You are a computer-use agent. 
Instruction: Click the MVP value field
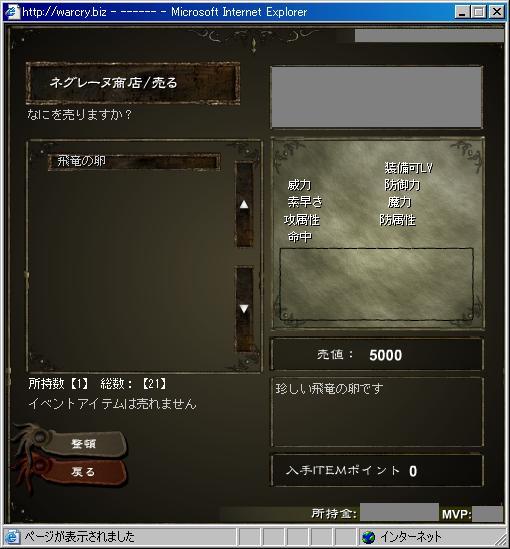pos(487,514)
